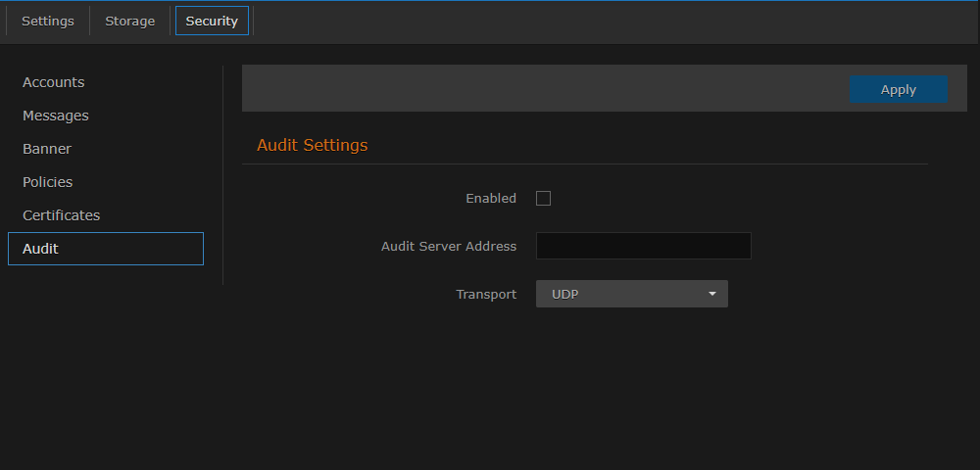Click the Audit Settings heading

pos(312,145)
